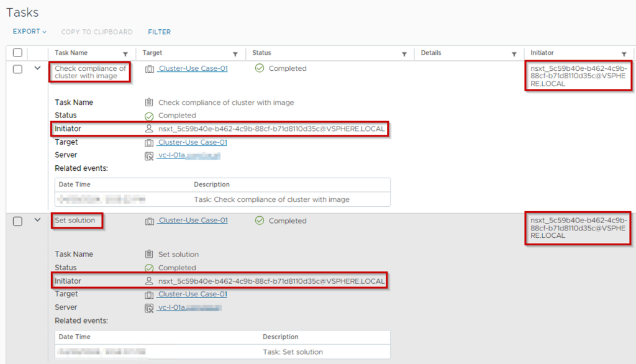Viewport: 636px width, 364px height.
Task: Click the Filter toolbar option
Action: 159,32
